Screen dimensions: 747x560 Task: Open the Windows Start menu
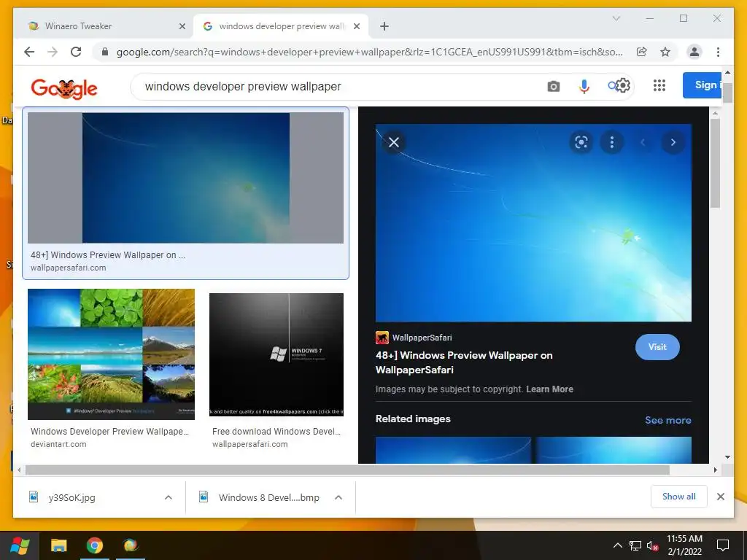20,545
